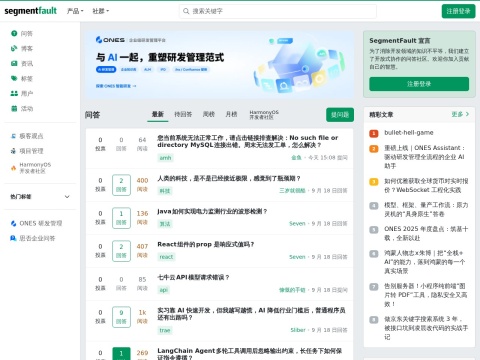Open React组件的prop question
Screen dimensions: 480x360
point(206,244)
